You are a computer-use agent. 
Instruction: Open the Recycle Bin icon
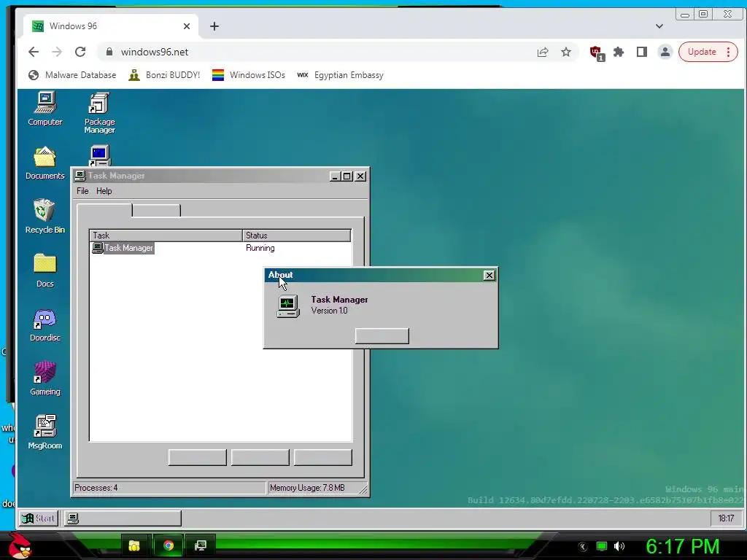(44, 217)
